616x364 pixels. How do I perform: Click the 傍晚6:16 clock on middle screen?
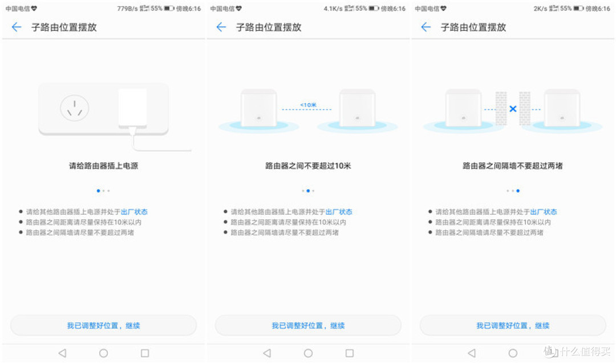(x=393, y=8)
